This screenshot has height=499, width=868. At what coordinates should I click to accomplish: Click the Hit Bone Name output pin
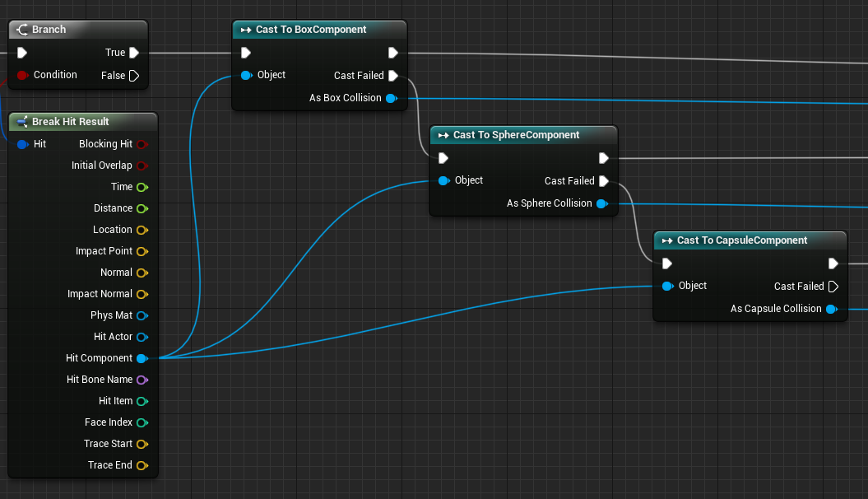coord(142,380)
